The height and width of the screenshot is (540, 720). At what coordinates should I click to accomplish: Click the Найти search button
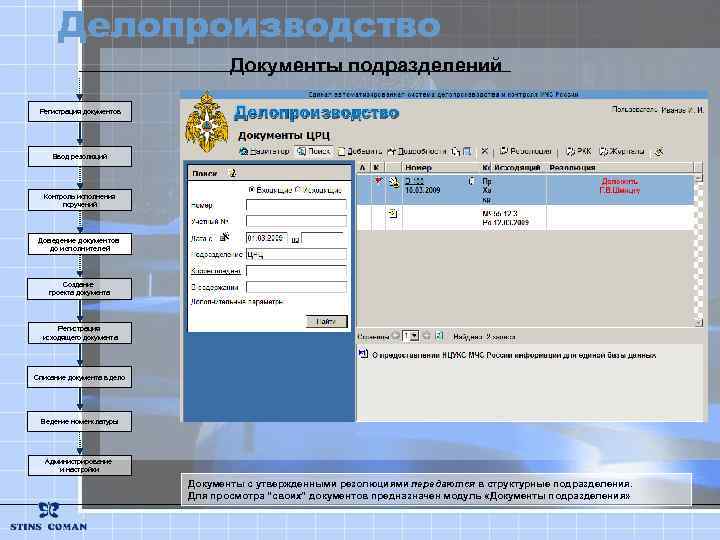[326, 321]
